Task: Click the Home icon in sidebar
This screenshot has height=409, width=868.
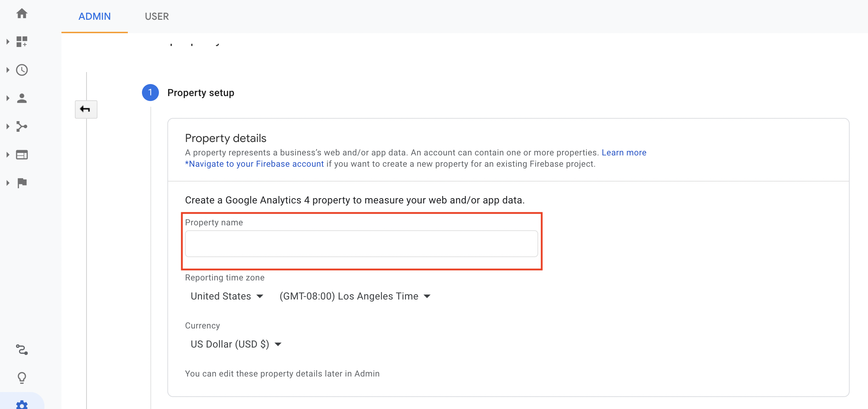Action: pos(22,13)
